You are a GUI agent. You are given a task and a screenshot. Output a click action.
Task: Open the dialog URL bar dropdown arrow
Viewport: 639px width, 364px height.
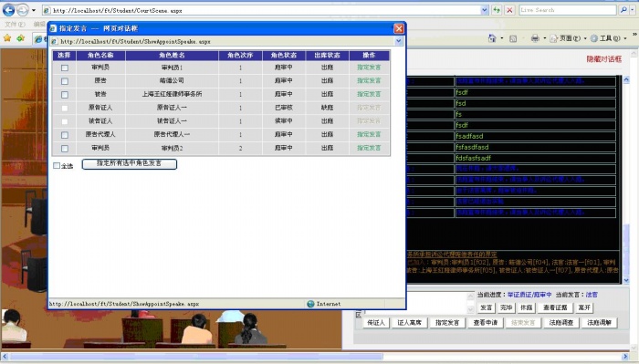click(399, 41)
